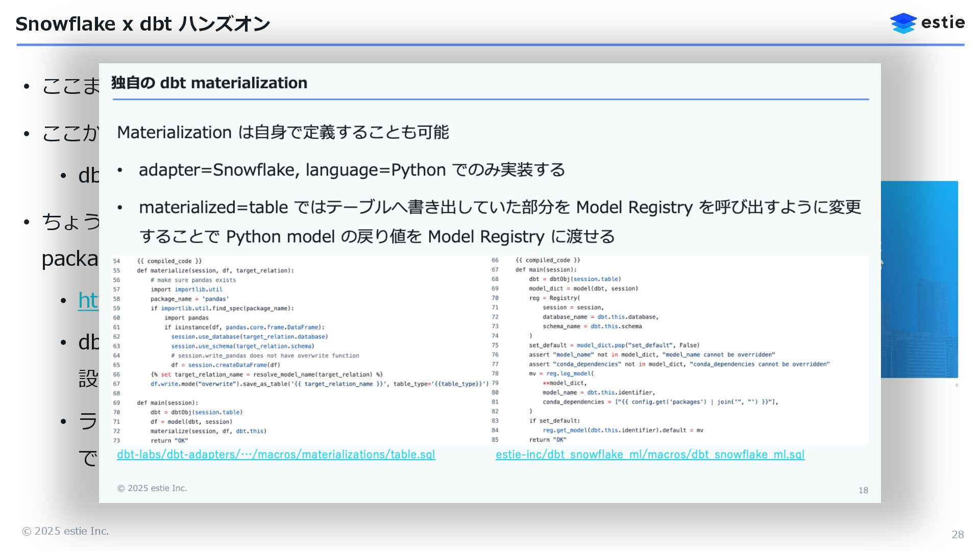Image resolution: width=980 pixels, height=551 pixels.
Task: Click the inner slide copyright footer text
Action: pos(152,488)
